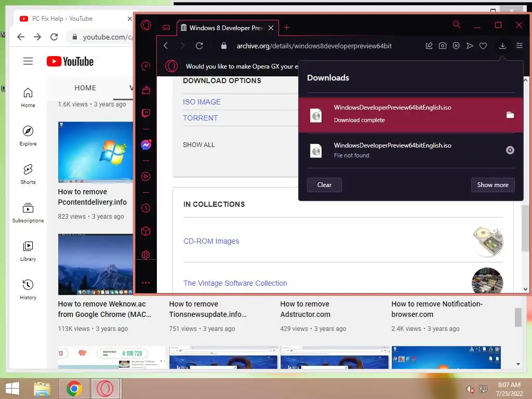532x399 pixels.
Task: Open GX Cleaner icon in Opera sidebar
Action: click(x=146, y=90)
